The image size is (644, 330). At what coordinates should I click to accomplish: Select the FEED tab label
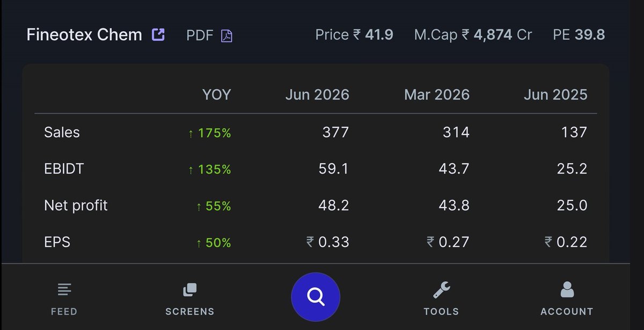64,312
